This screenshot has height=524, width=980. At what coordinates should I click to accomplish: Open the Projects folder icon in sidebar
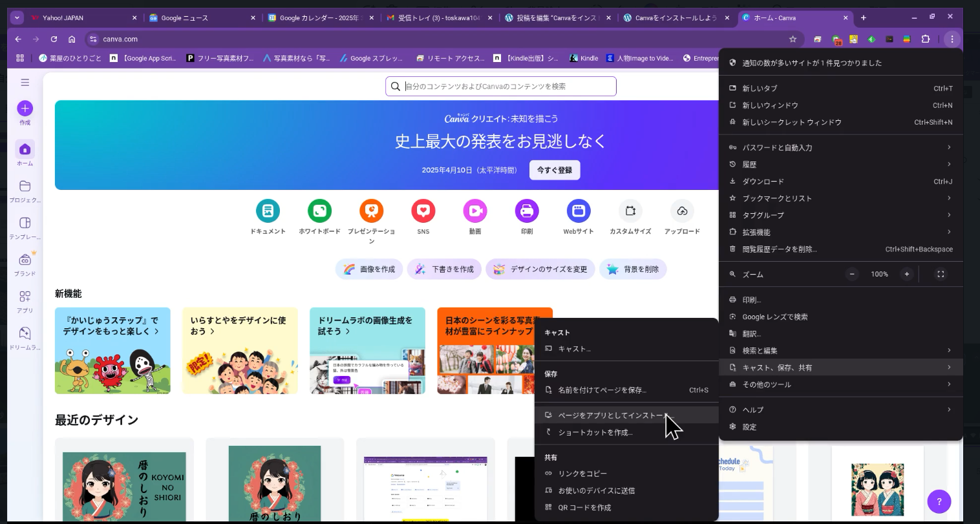coord(25,186)
